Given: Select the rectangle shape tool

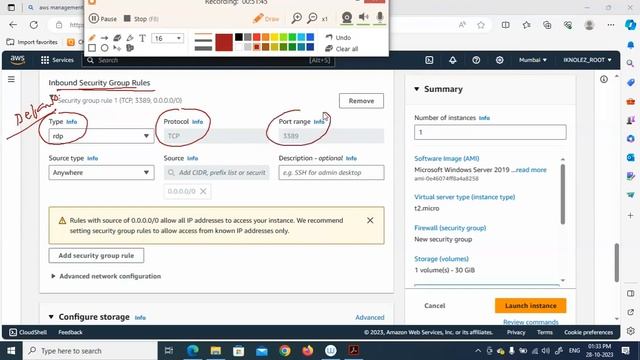Looking at the screenshot, I should coord(92,48).
